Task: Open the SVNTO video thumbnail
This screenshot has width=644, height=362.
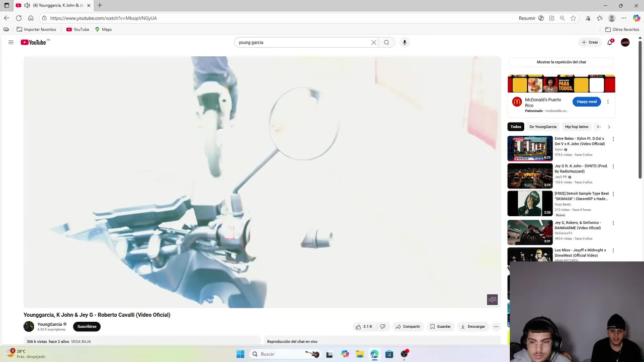Action: click(x=530, y=176)
